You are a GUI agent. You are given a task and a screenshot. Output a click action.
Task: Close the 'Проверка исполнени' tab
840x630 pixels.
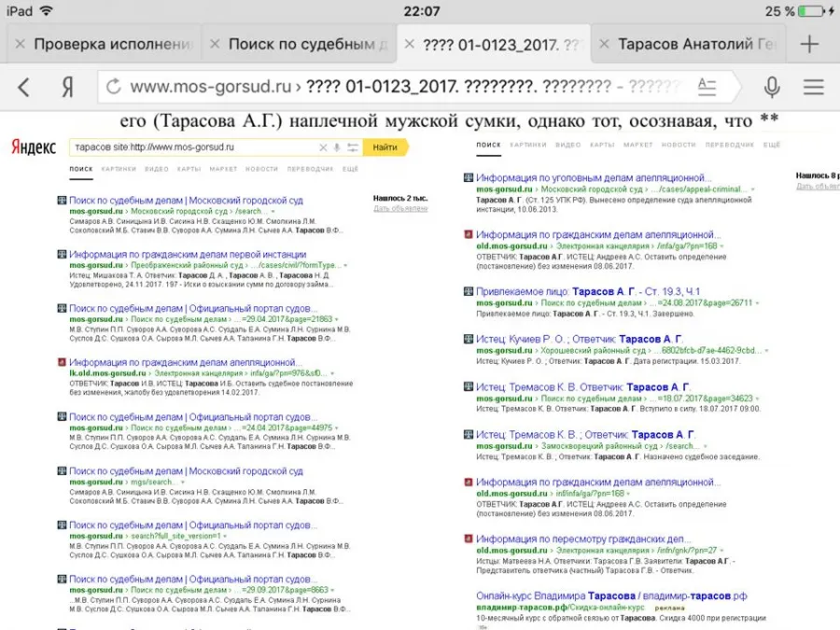(20, 44)
